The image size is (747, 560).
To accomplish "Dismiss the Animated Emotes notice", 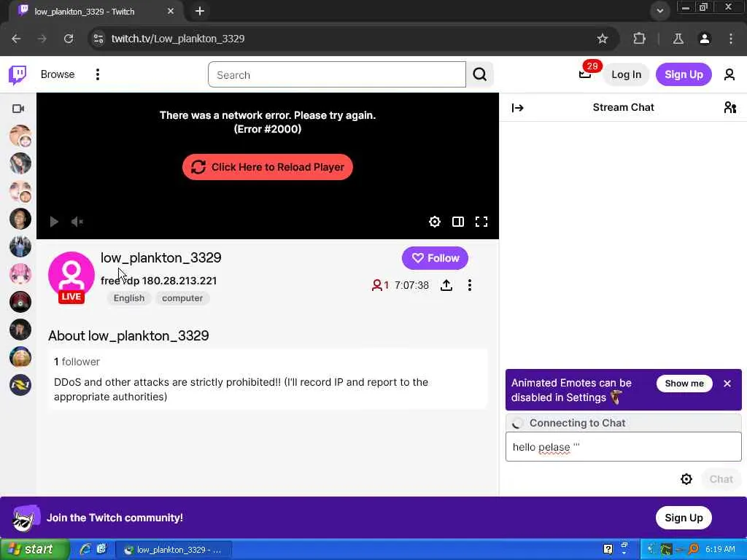I will point(727,384).
